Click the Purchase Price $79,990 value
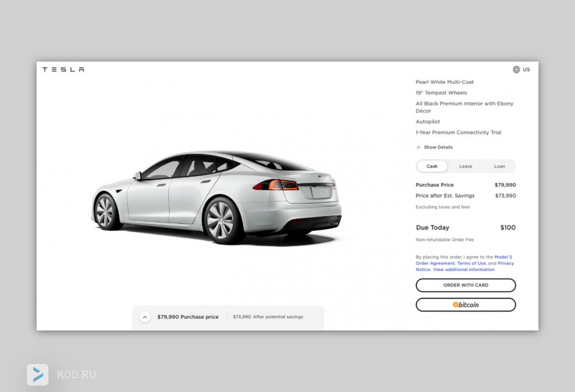The image size is (575, 392). [505, 185]
